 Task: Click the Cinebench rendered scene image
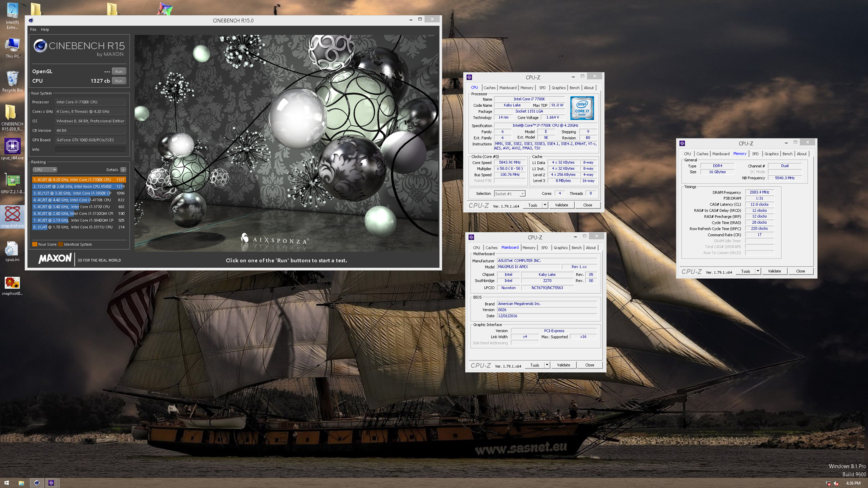[287, 143]
